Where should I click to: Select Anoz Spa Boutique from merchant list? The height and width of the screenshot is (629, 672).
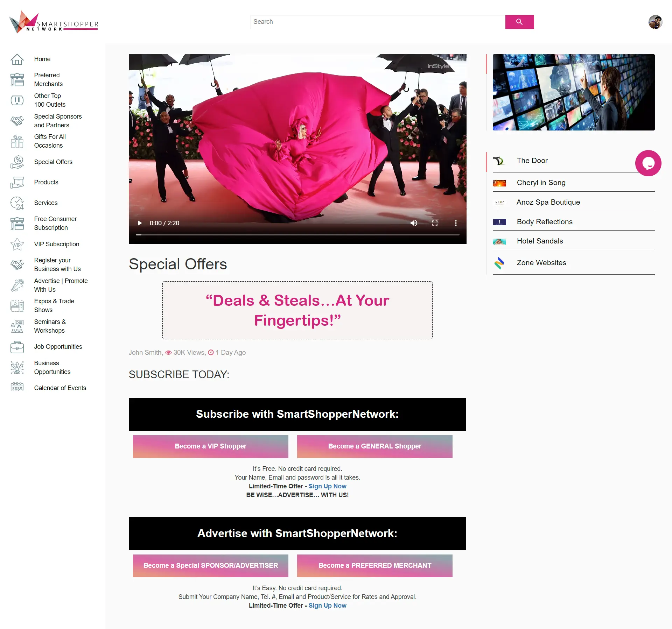tap(548, 202)
